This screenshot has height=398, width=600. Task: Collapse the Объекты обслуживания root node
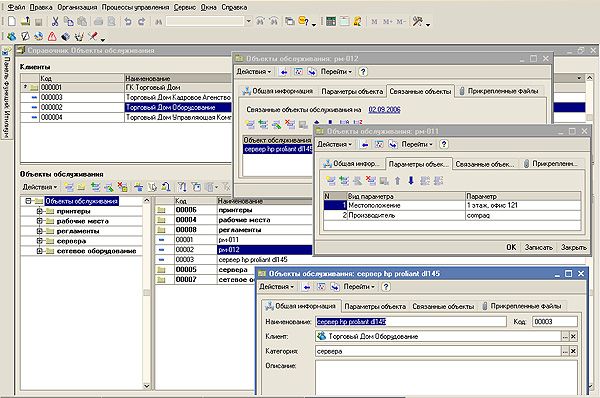[28, 201]
